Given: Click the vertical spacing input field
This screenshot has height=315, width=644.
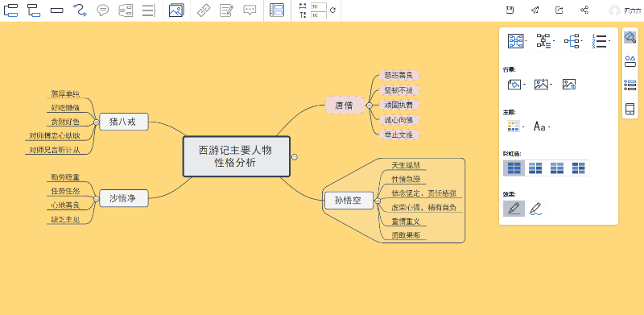Looking at the screenshot, I should pyautogui.click(x=319, y=15).
